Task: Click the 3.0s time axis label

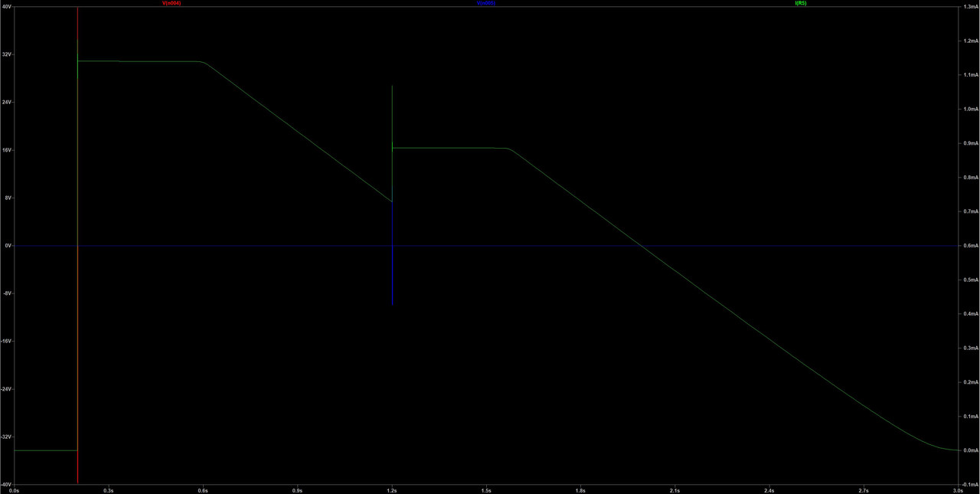Action: tap(958, 490)
